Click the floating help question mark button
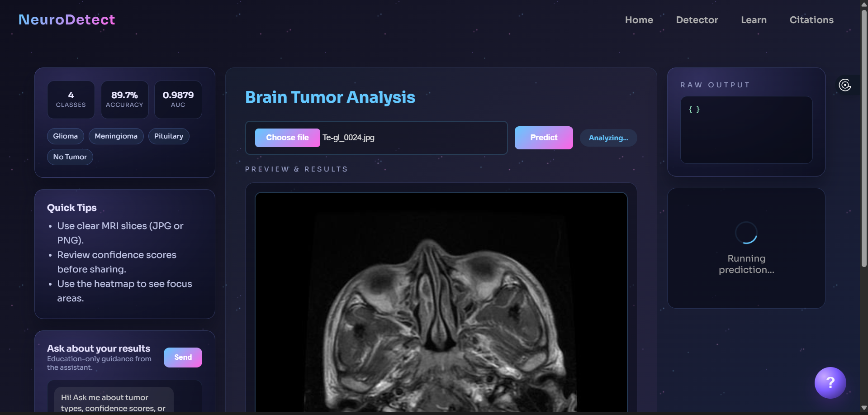Screen dimensions: 868x415 click(x=830, y=382)
